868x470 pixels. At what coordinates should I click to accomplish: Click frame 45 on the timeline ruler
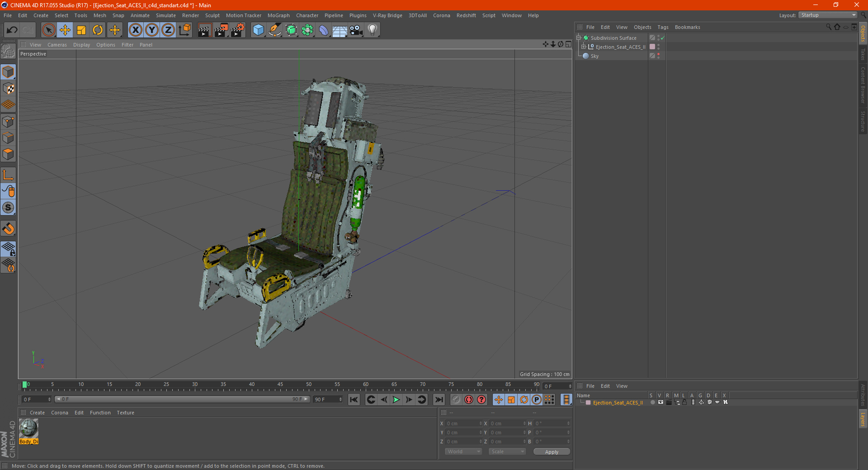click(x=280, y=385)
